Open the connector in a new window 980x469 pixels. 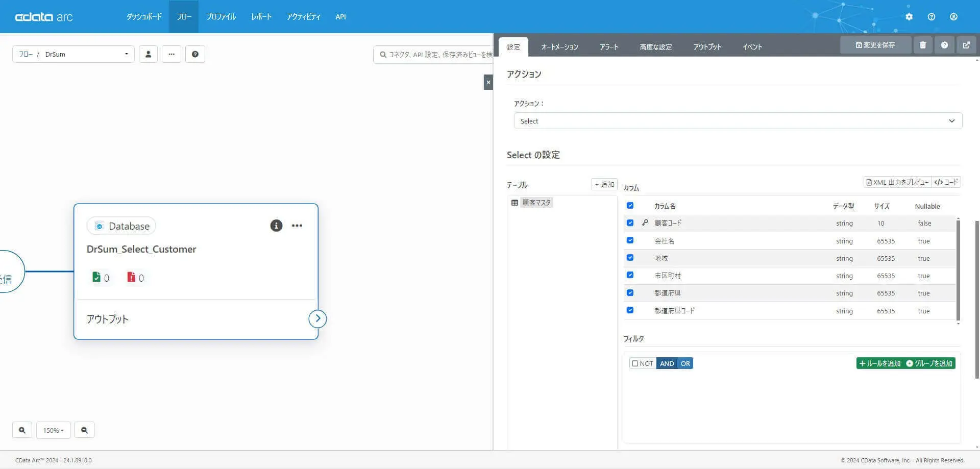pos(966,45)
